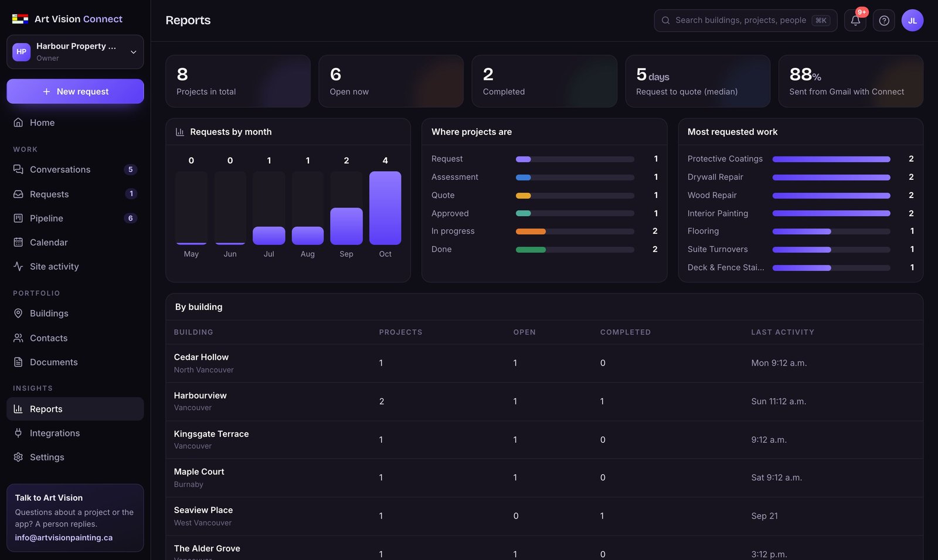Image resolution: width=938 pixels, height=560 pixels.
Task: Click the COMPLETED column header
Action: [x=626, y=332]
